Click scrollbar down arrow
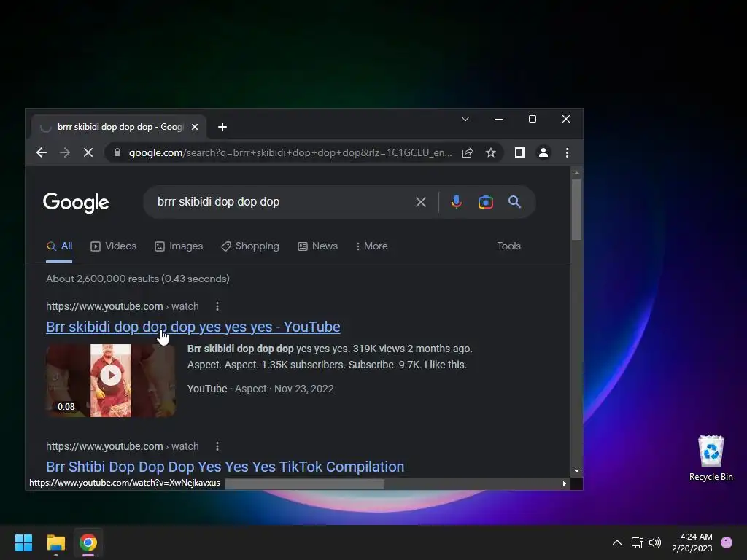 tap(576, 470)
